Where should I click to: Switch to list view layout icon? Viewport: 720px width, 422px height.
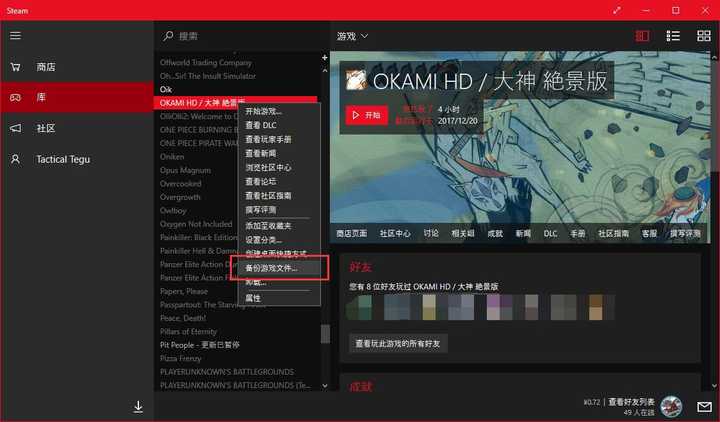(673, 36)
